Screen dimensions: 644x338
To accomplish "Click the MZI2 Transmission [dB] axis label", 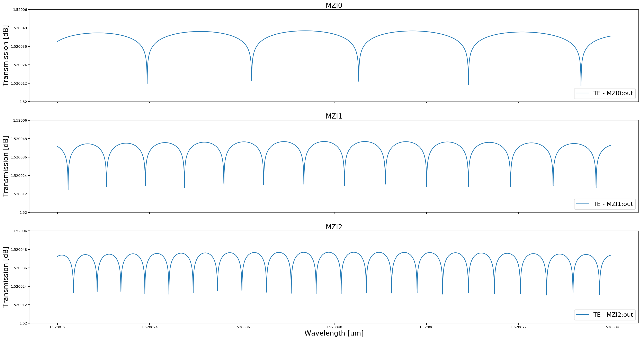I will 6,277.
